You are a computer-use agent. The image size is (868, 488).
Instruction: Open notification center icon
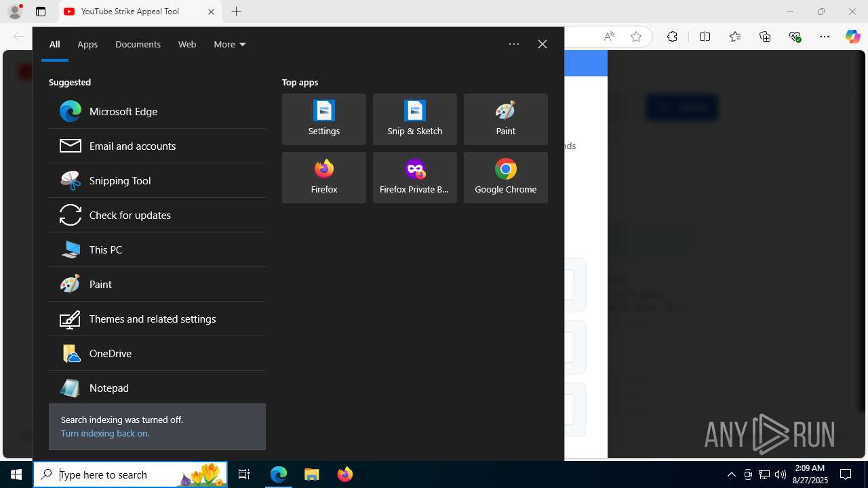[x=846, y=474]
